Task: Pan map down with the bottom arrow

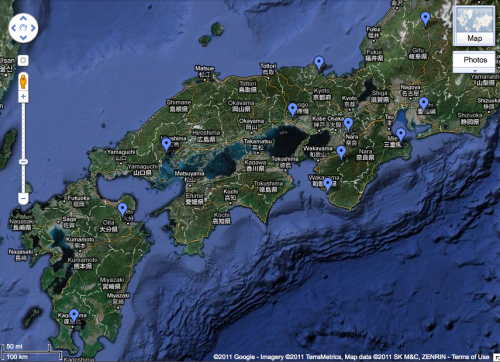Action: (23, 38)
